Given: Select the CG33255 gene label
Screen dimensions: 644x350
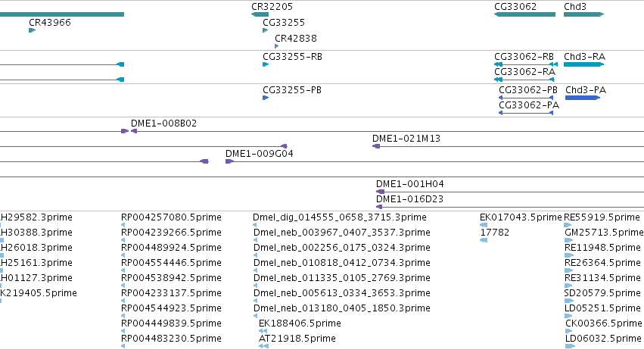Looking at the screenshot, I should pyautogui.click(x=283, y=23).
